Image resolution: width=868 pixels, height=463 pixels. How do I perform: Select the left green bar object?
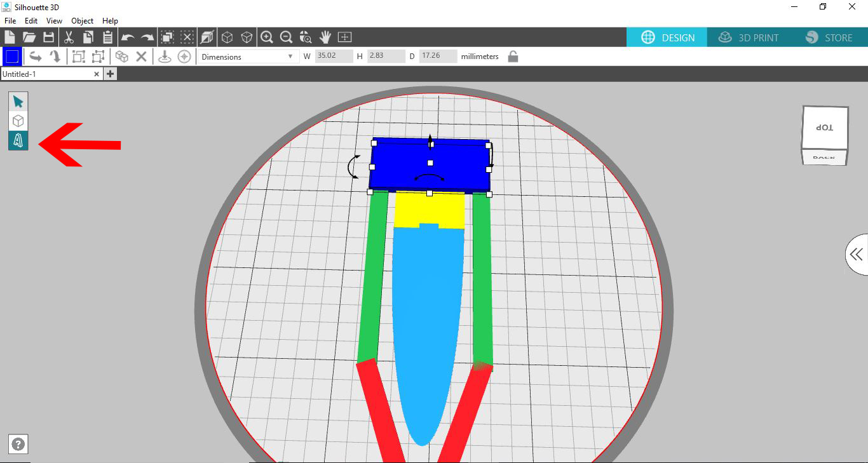click(373, 276)
